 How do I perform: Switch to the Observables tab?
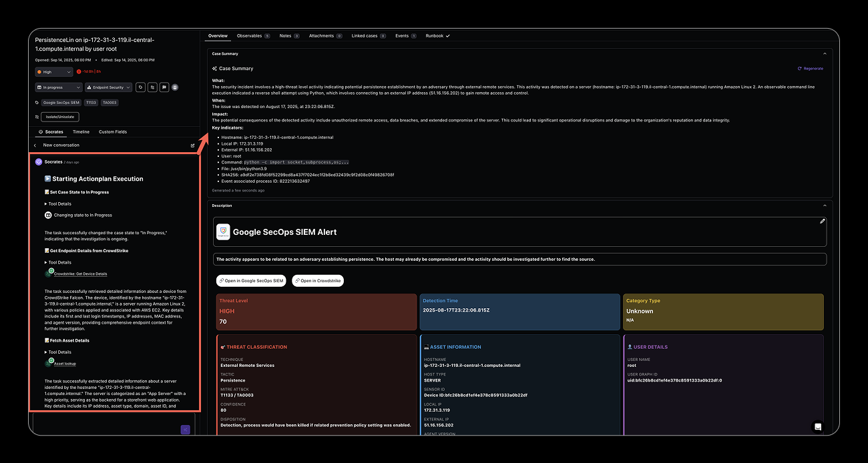[253, 36]
